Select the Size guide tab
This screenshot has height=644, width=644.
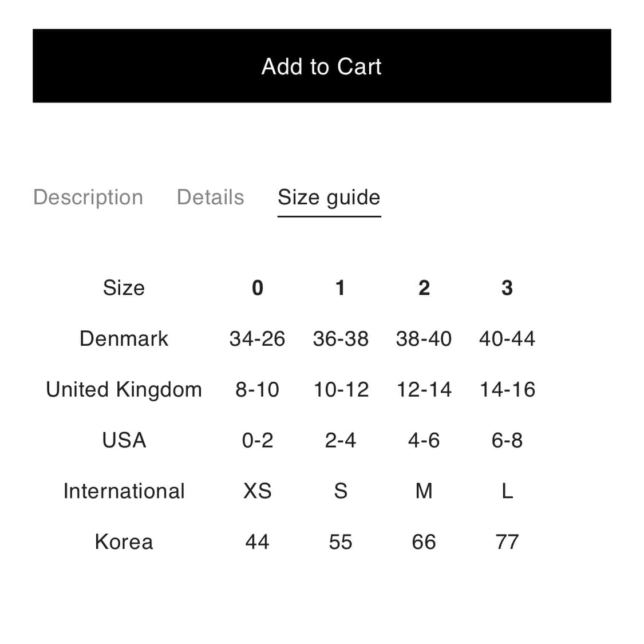pos(329,197)
